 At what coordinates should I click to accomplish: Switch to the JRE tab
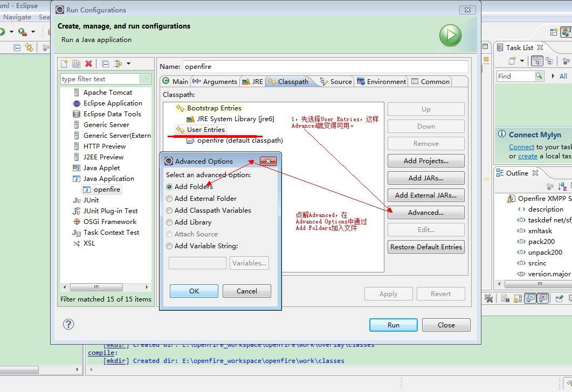pos(252,82)
